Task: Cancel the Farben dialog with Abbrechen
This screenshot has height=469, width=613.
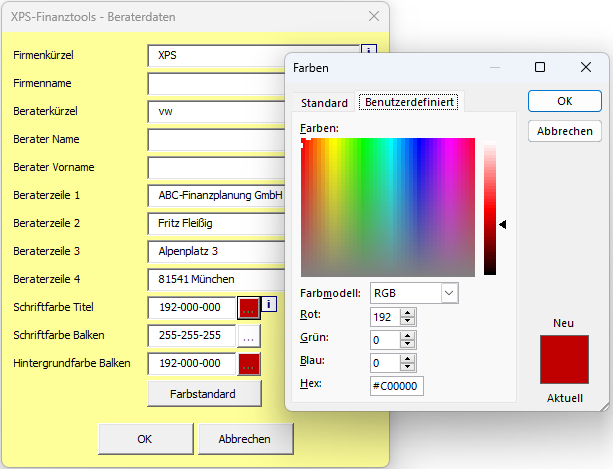Action: click(x=565, y=131)
